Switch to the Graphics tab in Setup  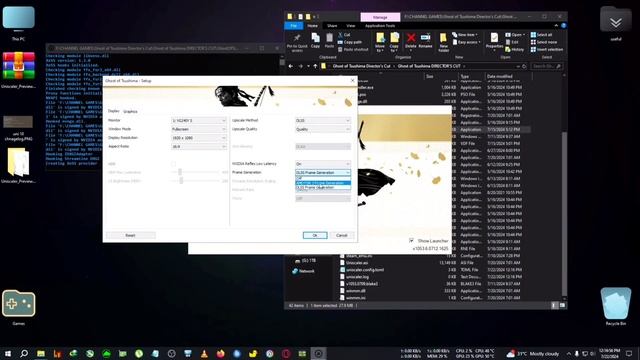point(130,111)
